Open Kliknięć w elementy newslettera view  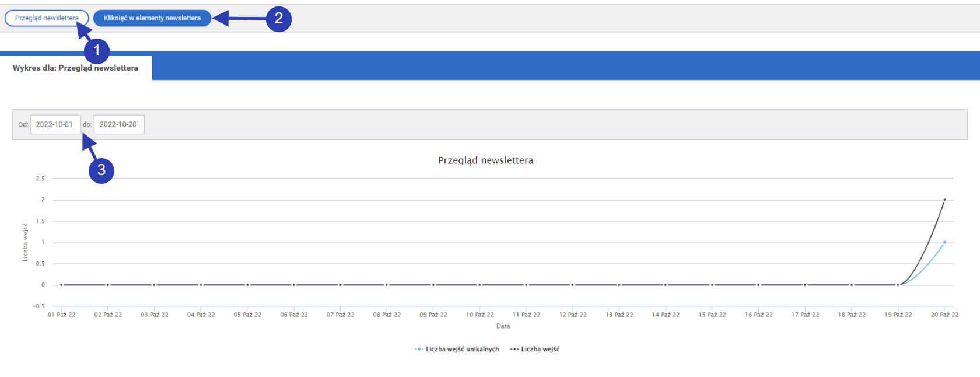coord(152,18)
